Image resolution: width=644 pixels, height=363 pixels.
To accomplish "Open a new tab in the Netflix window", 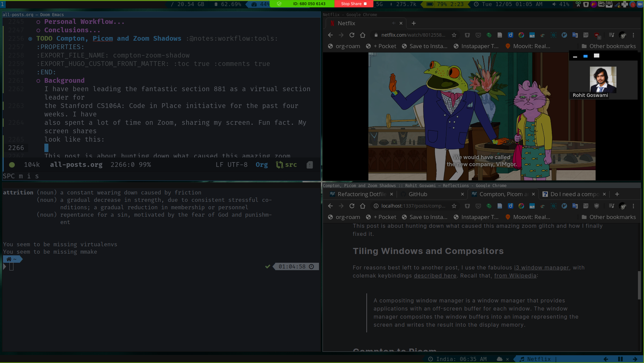I will coord(414,23).
